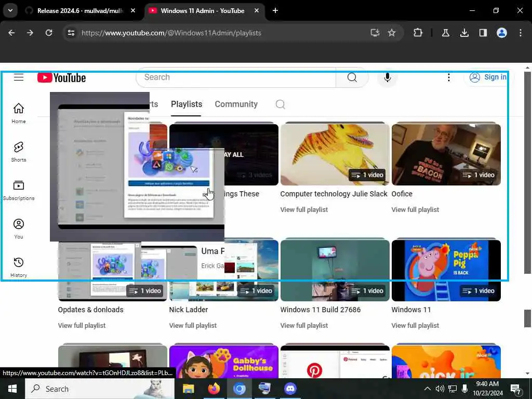This screenshot has width=532, height=399.
Task: Focus the YouTube search field
Action: (x=236, y=77)
